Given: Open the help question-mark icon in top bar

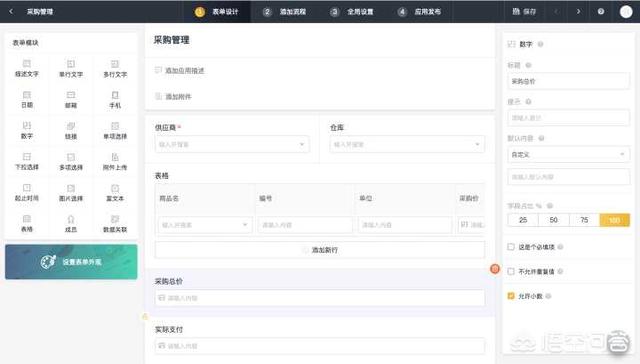Looking at the screenshot, I should pyautogui.click(x=601, y=11).
